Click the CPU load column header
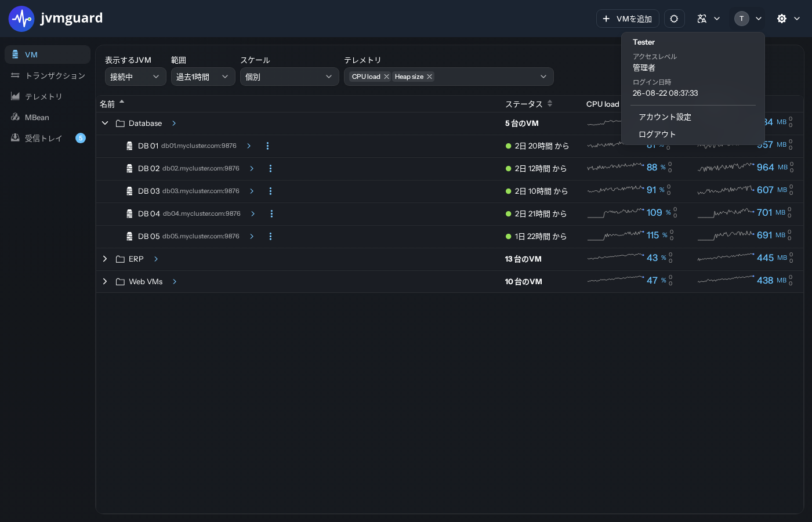Viewport: 812px width, 522px height. click(603, 104)
